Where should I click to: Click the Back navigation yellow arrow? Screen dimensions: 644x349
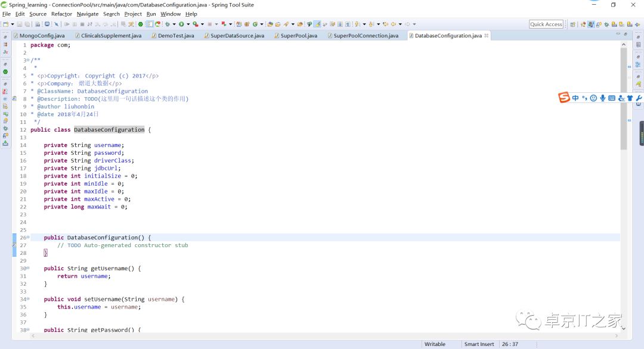click(x=394, y=24)
